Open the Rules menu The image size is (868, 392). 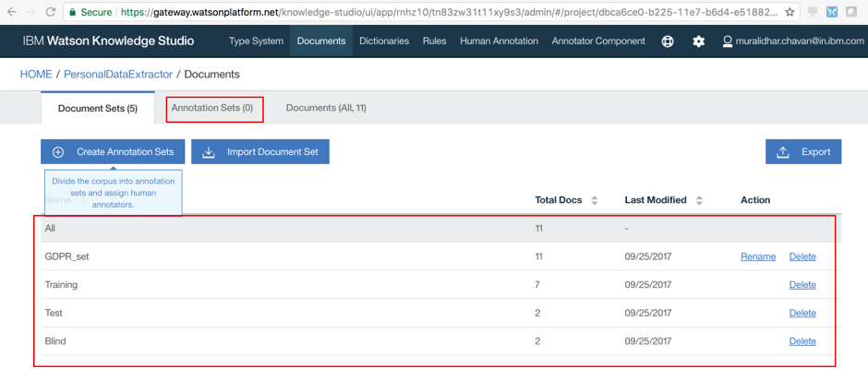(x=435, y=41)
